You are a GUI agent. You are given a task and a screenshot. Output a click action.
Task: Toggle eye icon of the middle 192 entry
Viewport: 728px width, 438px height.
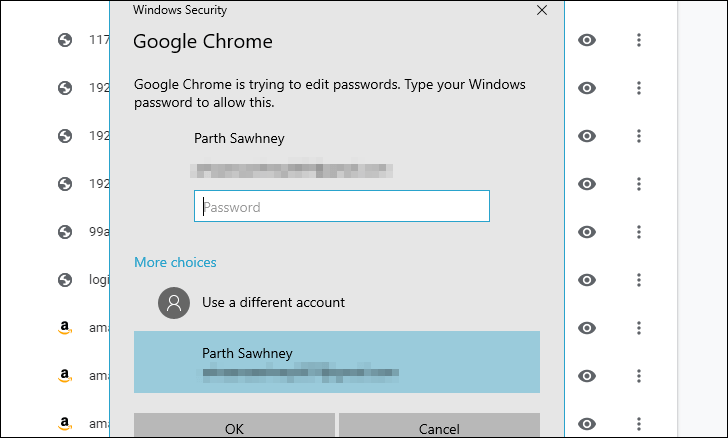(x=587, y=136)
